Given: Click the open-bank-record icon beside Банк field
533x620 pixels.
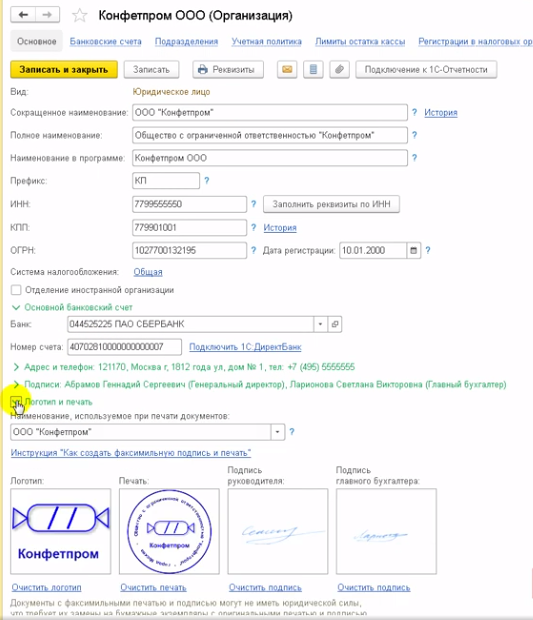Looking at the screenshot, I should tap(335, 324).
